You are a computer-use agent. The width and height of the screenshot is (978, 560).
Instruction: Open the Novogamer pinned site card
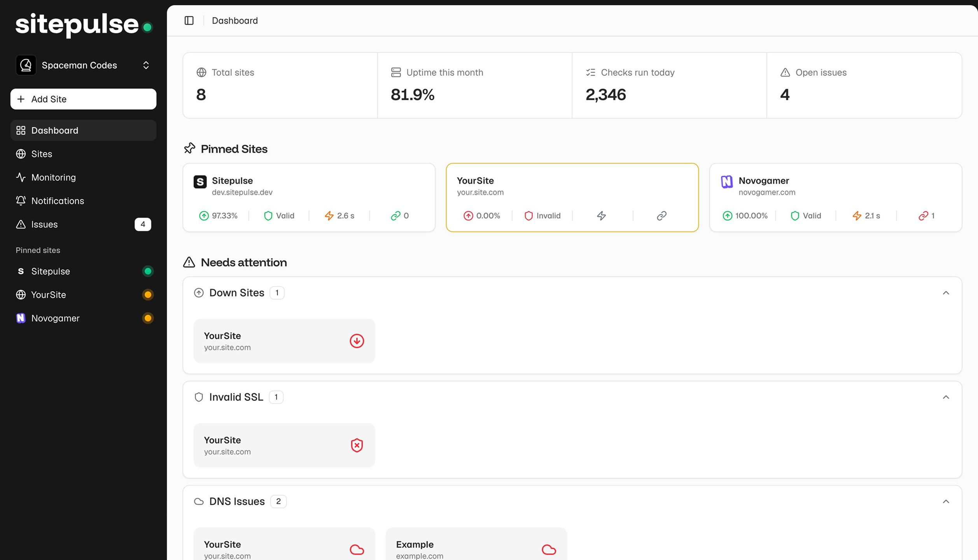tap(836, 198)
